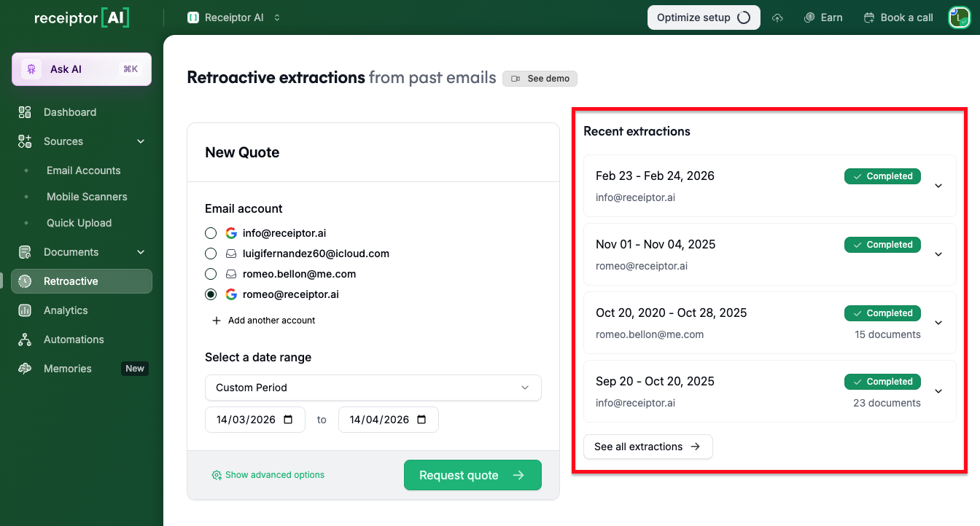Open the Custom Period date range dropdown
This screenshot has height=526, width=980.
373,388
